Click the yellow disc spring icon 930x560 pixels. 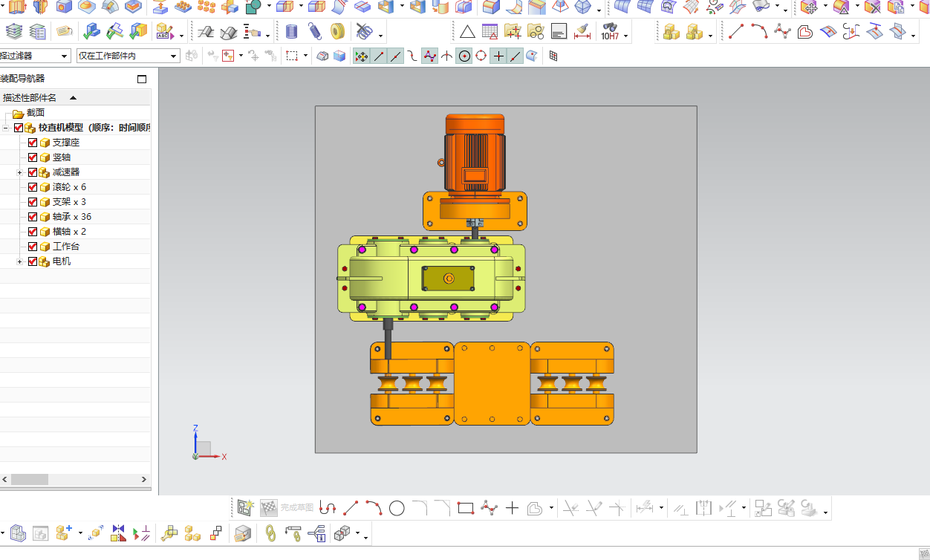338,32
